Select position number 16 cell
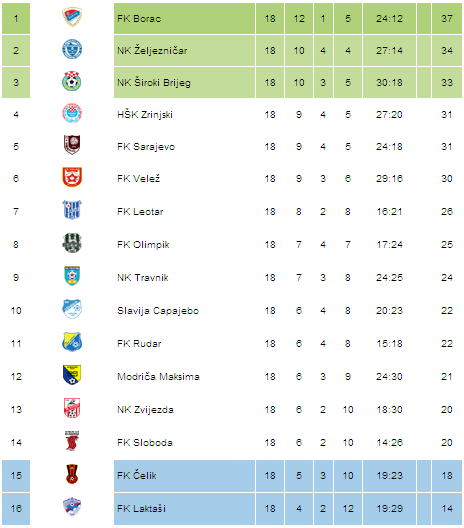This screenshot has width=464, height=528. click(x=16, y=508)
